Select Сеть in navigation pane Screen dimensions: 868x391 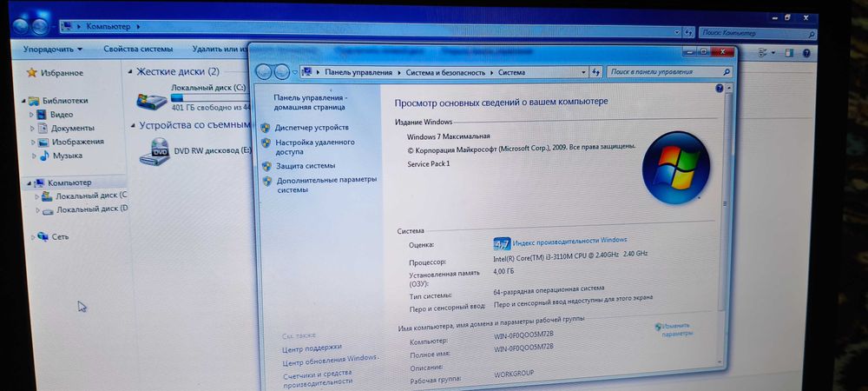click(61, 236)
